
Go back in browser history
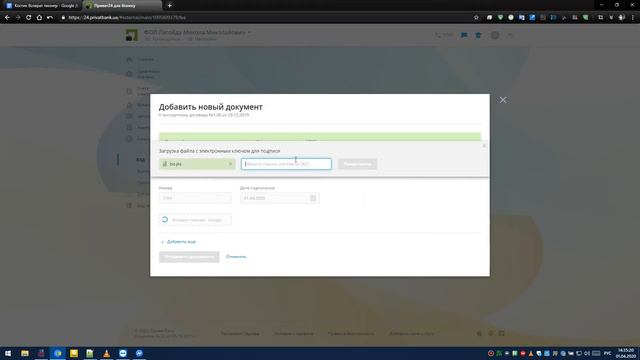pos(7,18)
